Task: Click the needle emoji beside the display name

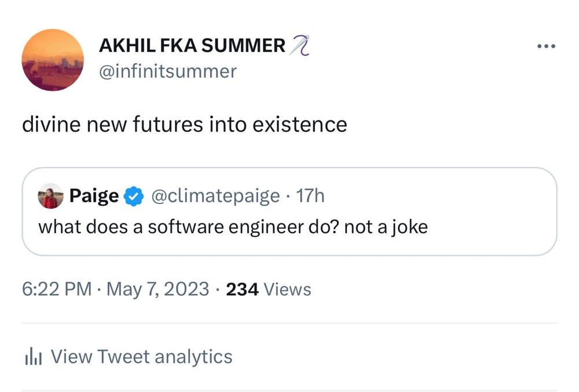Action: tap(300, 45)
